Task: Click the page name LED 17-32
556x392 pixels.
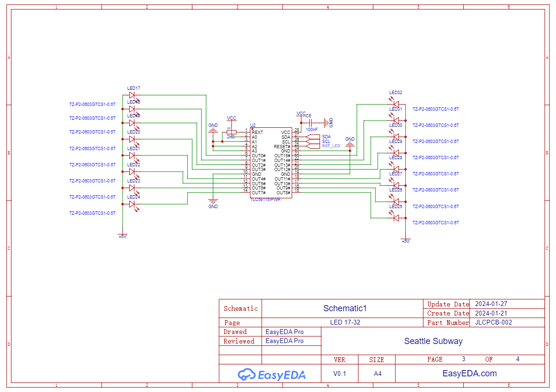Action: (x=345, y=322)
